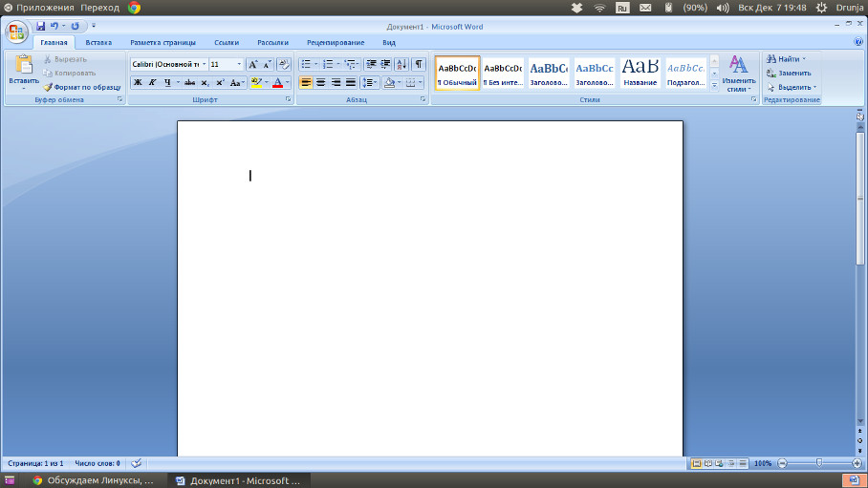Expand the styles gallery with the bottom arrow
This screenshot has width=868, height=488.
coord(714,86)
